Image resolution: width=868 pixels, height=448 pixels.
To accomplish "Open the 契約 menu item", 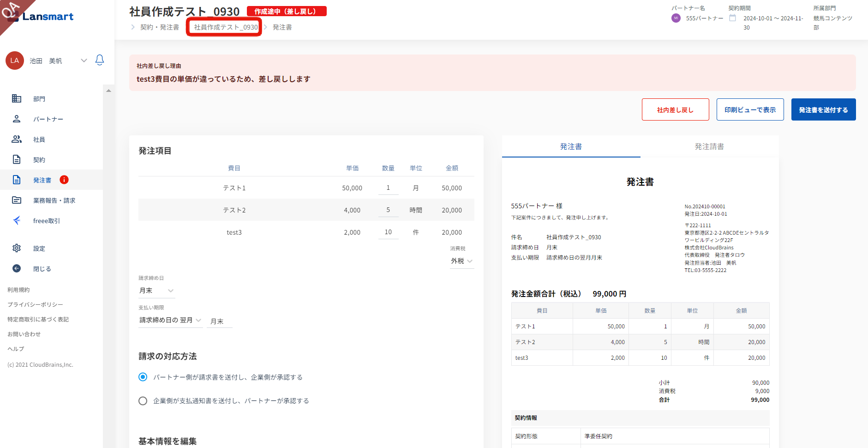I will (x=51, y=159).
